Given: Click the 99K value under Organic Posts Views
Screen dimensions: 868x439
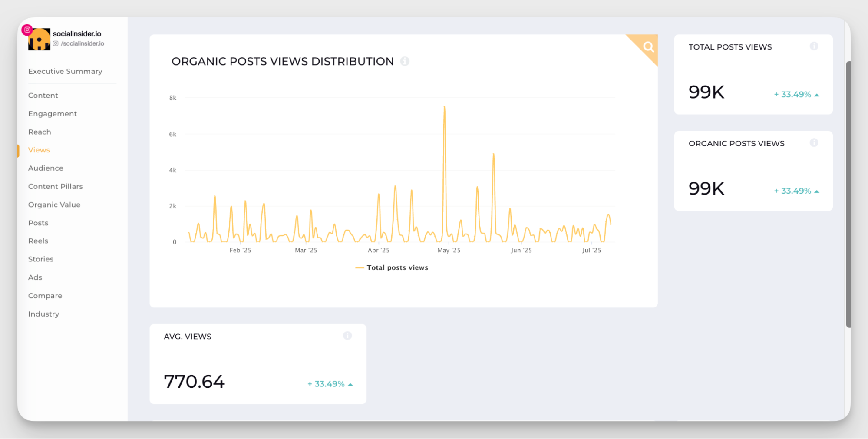Looking at the screenshot, I should tap(706, 188).
